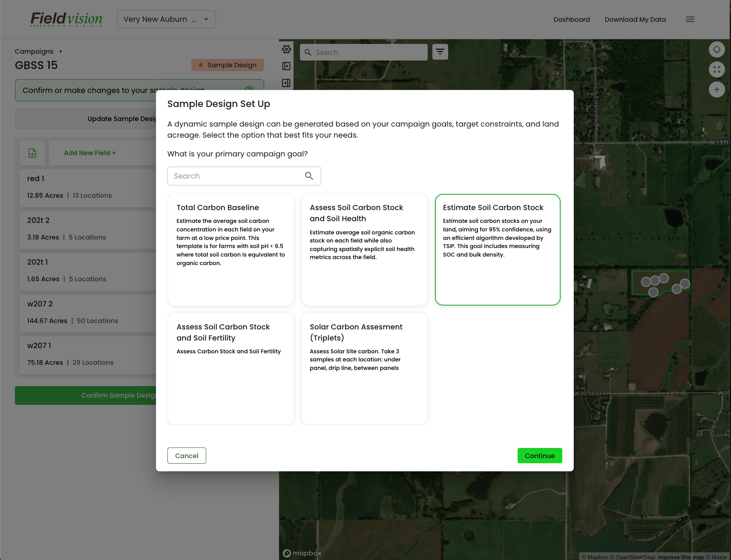Enter fullscreen using the expand arrows icon
Image resolution: width=731 pixels, height=560 pixels.
[x=717, y=69]
